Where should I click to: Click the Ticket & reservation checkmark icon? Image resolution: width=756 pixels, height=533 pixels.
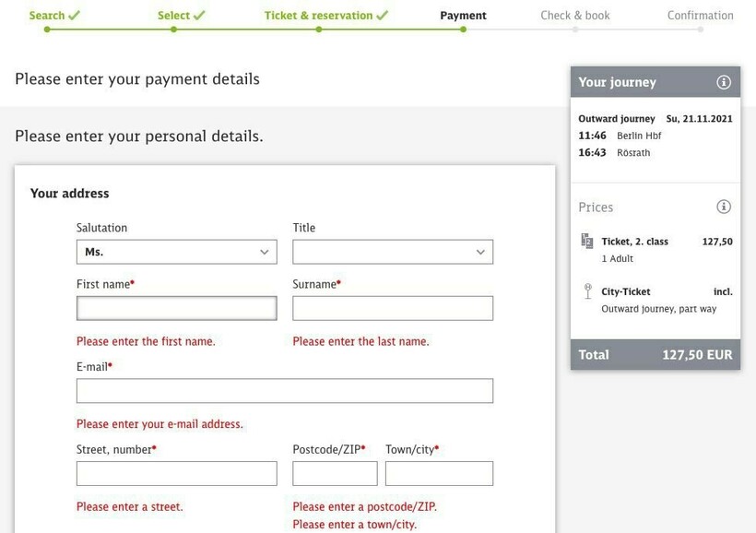point(383,16)
